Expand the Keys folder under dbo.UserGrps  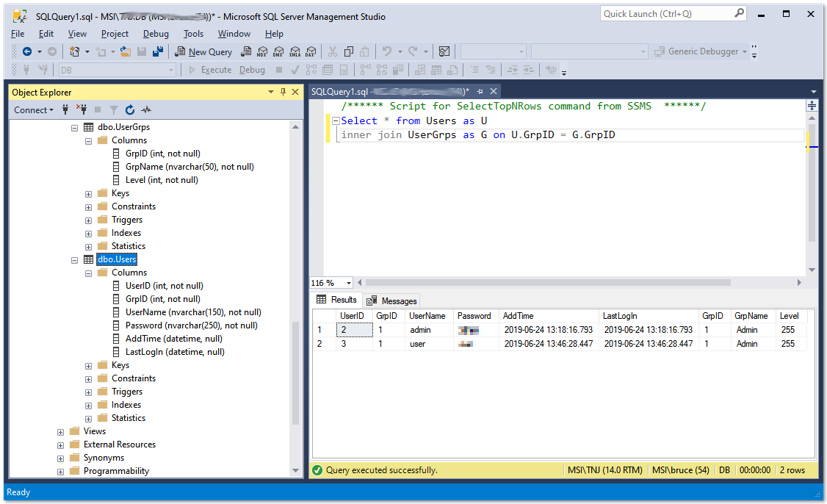coord(88,194)
